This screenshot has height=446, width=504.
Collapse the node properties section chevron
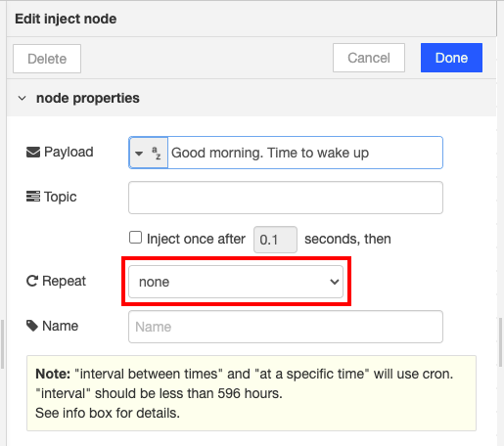22,98
